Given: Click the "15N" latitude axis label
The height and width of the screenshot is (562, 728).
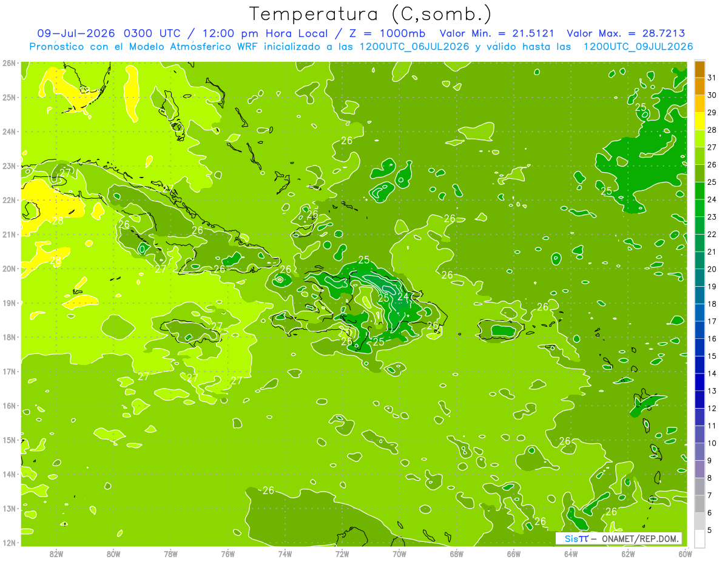Looking at the screenshot, I should click(x=8, y=440).
